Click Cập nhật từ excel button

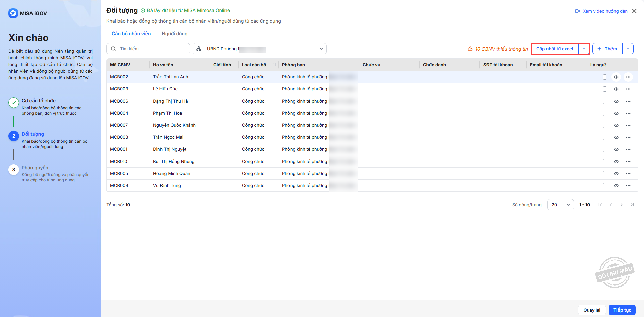[x=555, y=49]
